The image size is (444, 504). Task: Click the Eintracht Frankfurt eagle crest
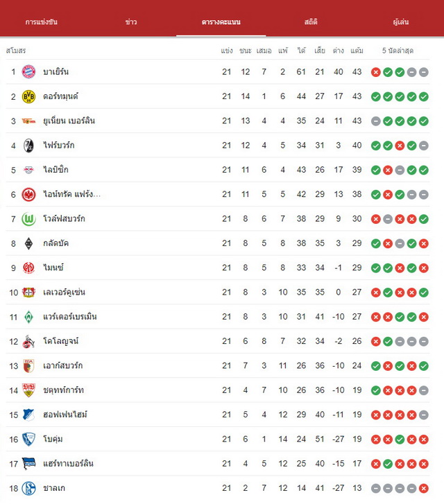point(28,195)
